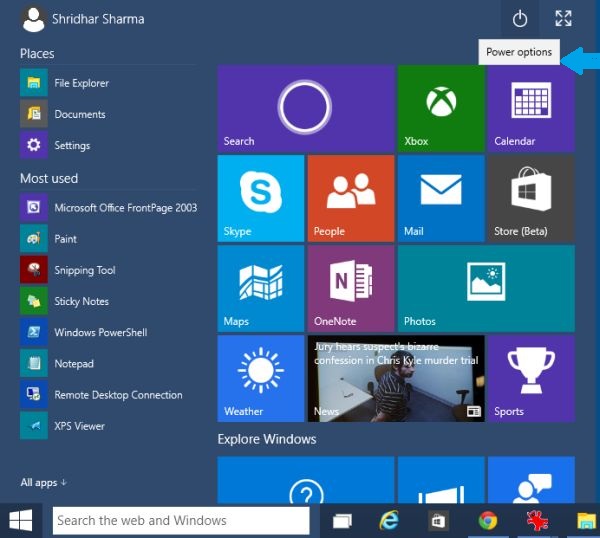
Task: Open File Explorer from Places
Action: point(109,83)
